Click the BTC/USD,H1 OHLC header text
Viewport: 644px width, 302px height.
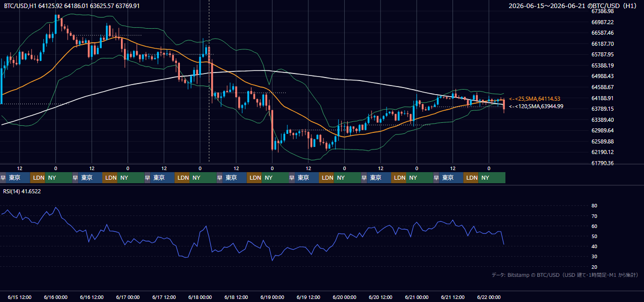point(72,6)
